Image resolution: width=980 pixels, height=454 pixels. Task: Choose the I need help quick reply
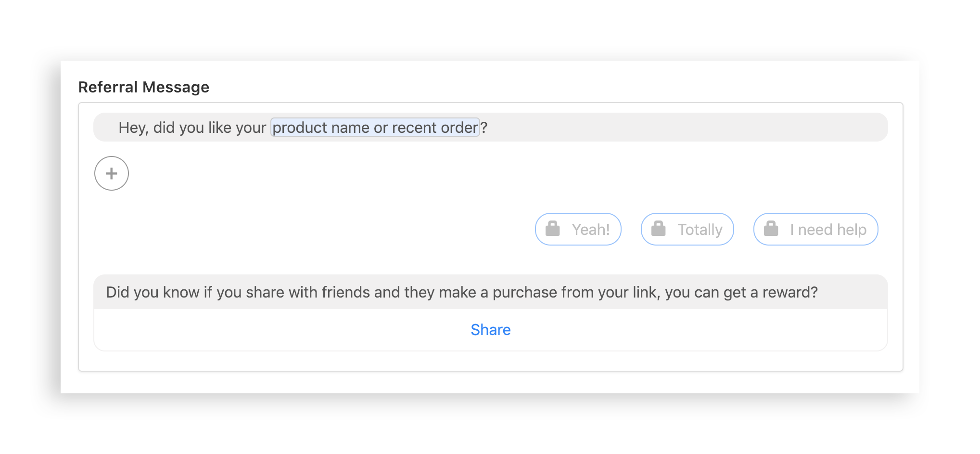[815, 229]
